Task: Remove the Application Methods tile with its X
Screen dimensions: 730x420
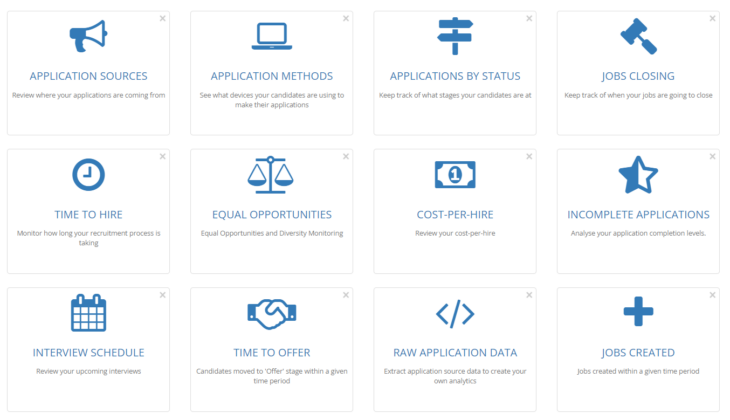Action: pos(346,18)
